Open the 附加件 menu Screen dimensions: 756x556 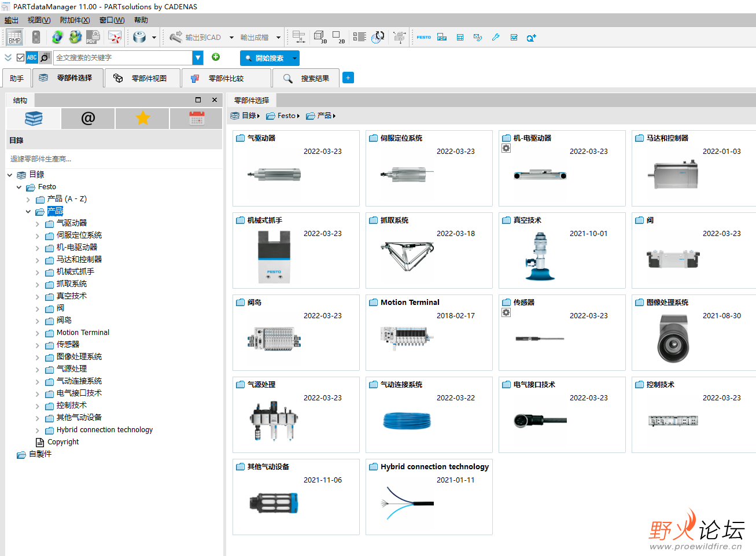tap(75, 20)
